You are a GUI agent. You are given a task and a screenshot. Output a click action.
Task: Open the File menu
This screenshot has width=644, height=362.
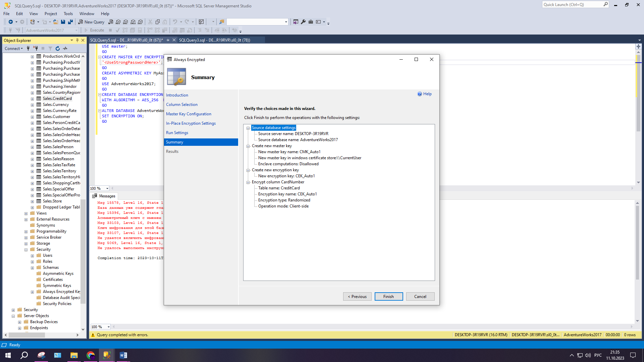(x=6, y=14)
